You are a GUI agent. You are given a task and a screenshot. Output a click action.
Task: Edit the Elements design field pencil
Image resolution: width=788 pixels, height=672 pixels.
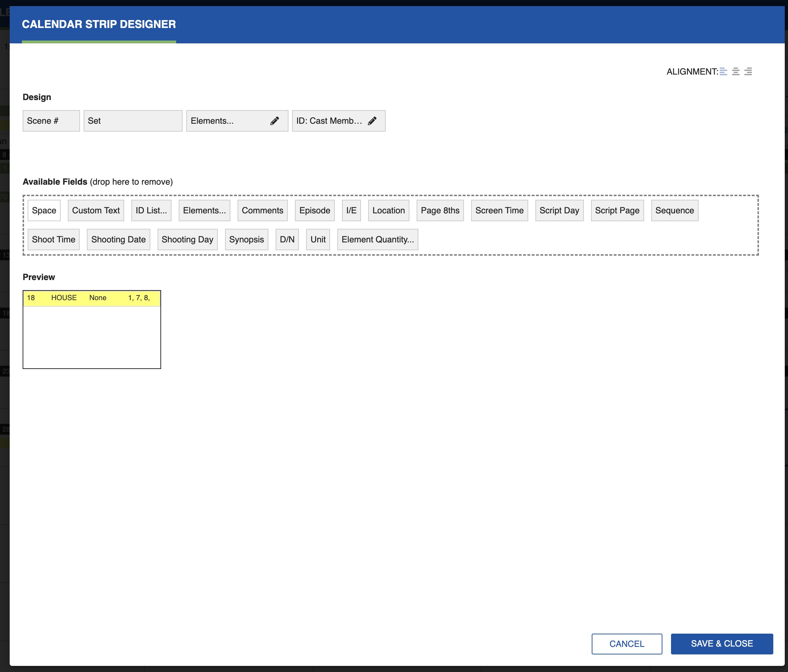click(275, 121)
